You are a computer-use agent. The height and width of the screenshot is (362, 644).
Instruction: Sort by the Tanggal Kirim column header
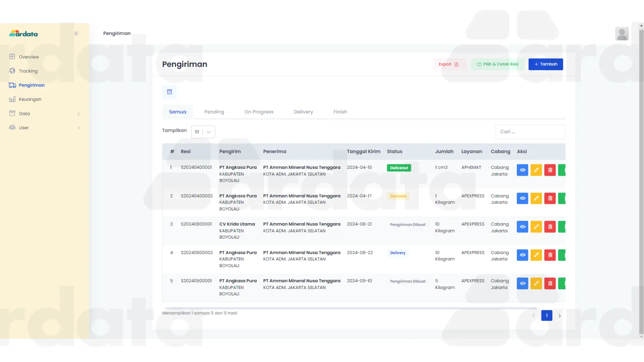coord(364,152)
